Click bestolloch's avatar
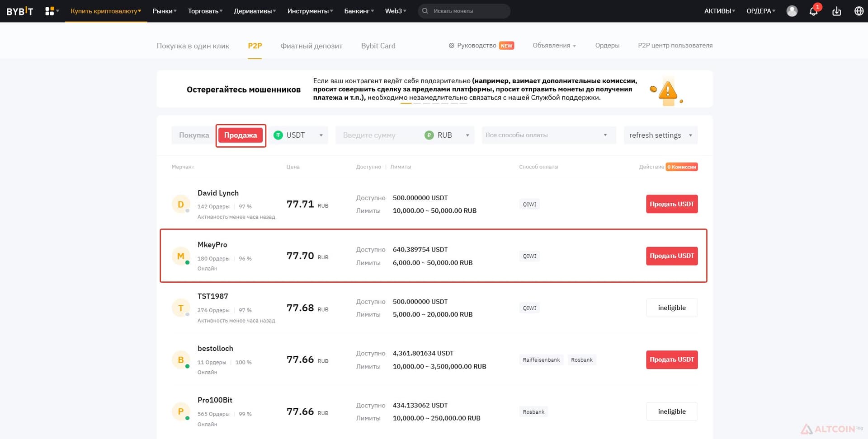The height and width of the screenshot is (439, 868). (180, 360)
